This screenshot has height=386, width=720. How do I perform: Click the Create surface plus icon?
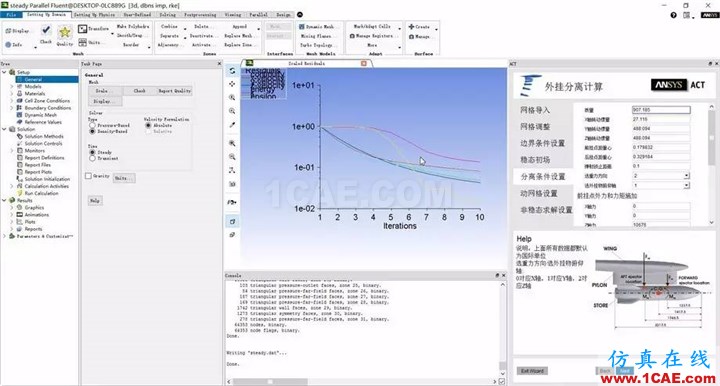click(411, 27)
